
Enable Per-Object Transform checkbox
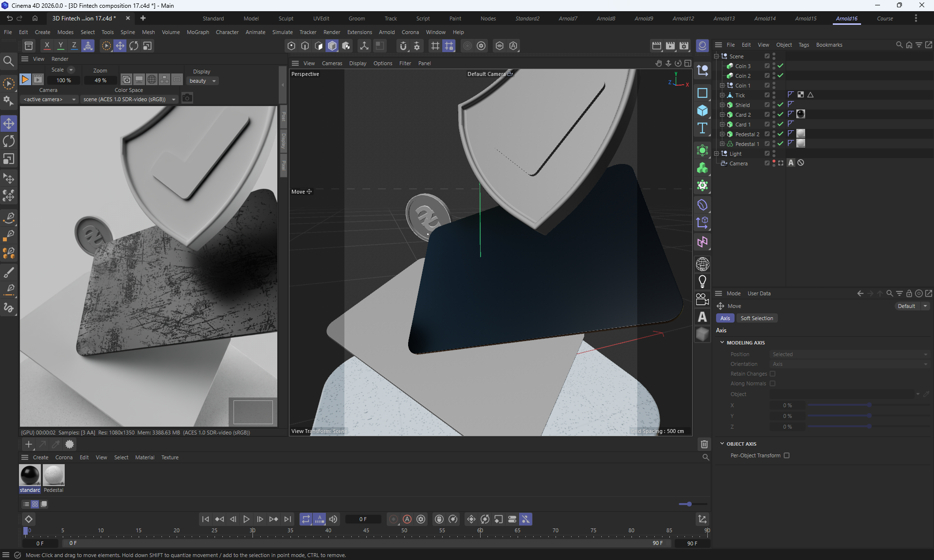click(787, 455)
